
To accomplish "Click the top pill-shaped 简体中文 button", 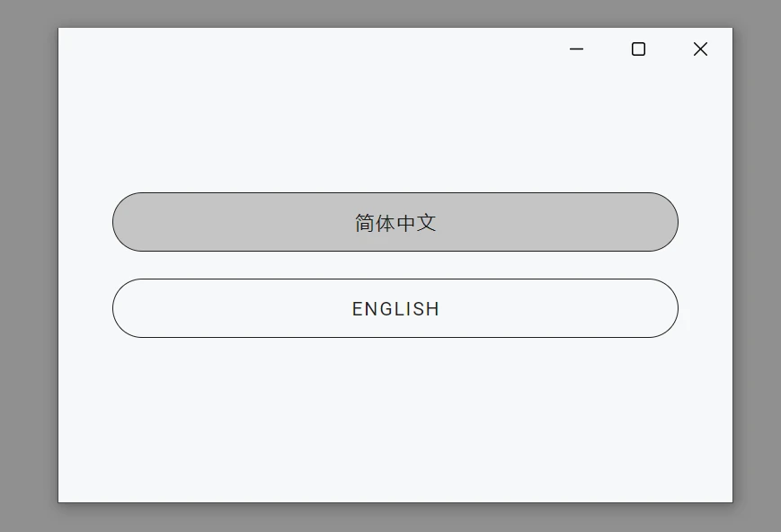I will pyautogui.click(x=395, y=222).
